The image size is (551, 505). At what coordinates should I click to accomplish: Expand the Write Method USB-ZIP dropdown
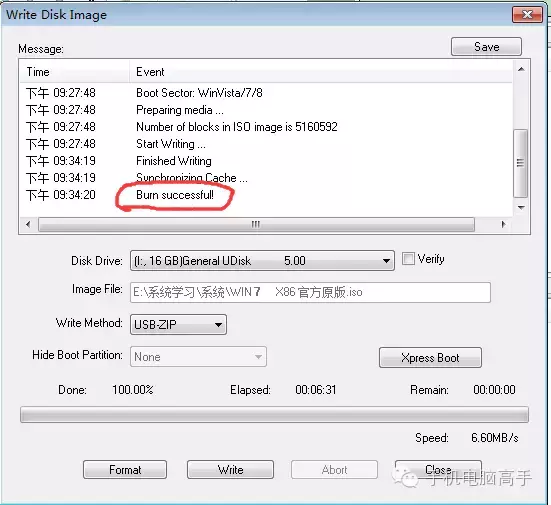(x=178, y=324)
